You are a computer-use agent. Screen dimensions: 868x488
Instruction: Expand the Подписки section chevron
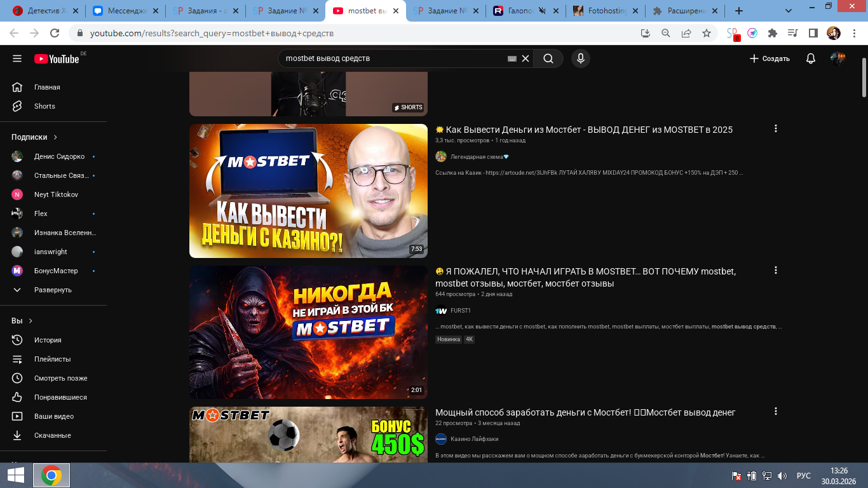[x=55, y=137]
